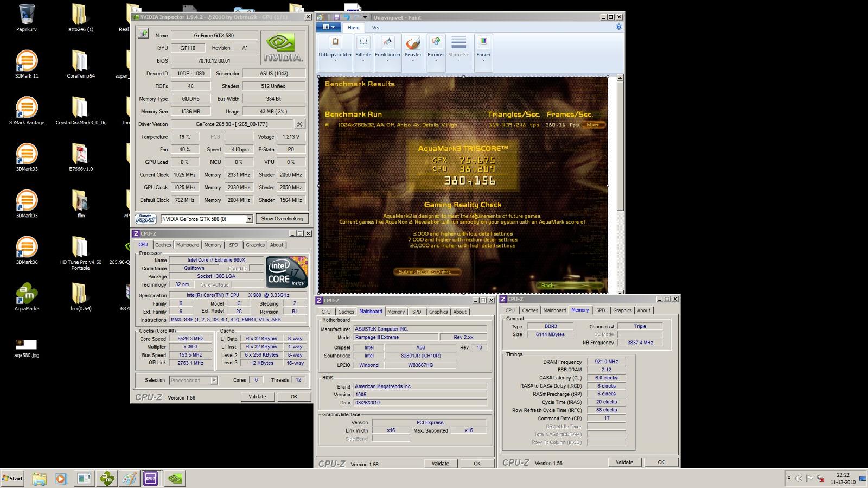Select the film folder on desktop
This screenshot has width=868, height=488.
pyautogui.click(x=80, y=204)
